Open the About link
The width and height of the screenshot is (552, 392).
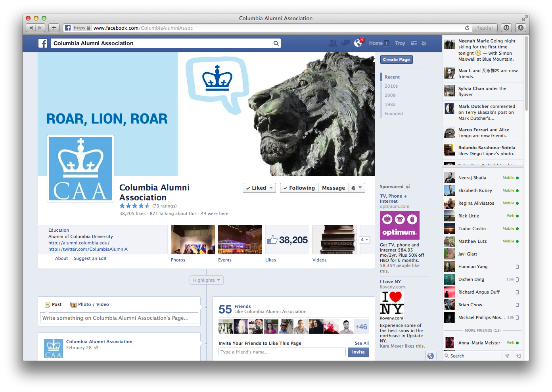tap(61, 258)
